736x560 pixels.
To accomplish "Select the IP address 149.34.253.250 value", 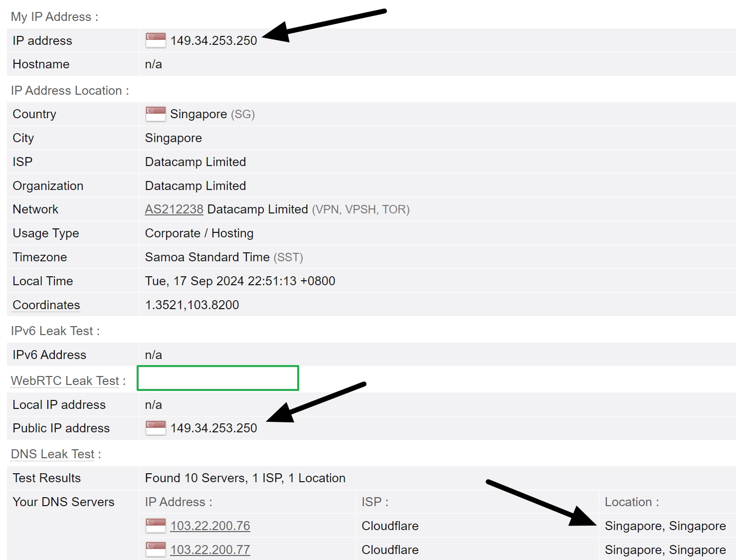I will pos(214,40).
